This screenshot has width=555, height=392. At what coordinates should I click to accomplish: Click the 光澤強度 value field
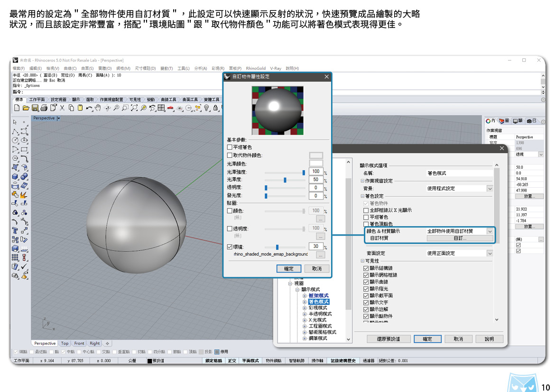pyautogui.click(x=316, y=172)
